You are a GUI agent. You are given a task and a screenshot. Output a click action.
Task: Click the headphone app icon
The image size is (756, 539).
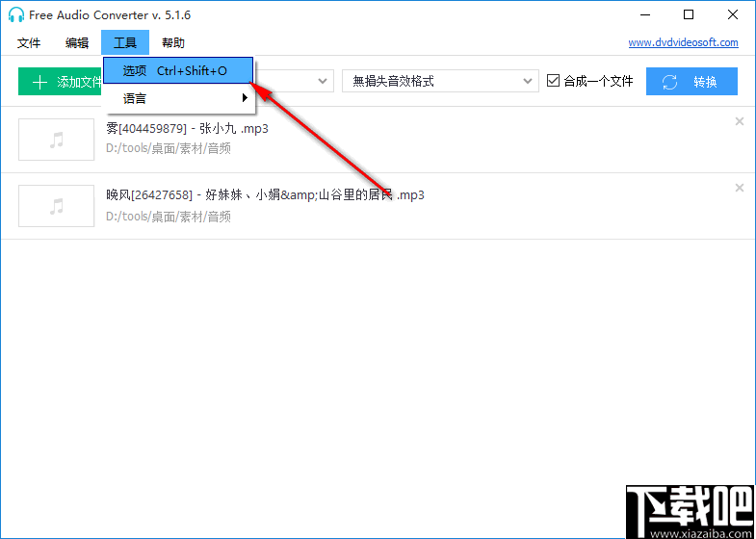point(16,14)
